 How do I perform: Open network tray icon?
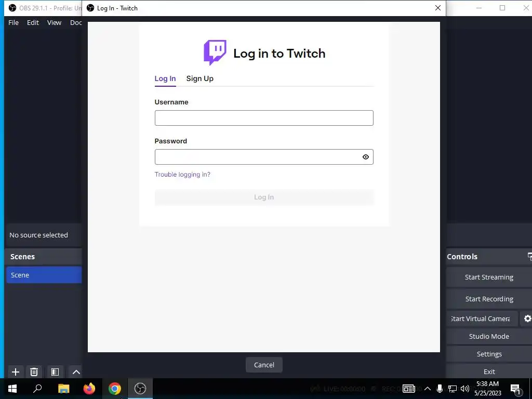click(x=453, y=389)
